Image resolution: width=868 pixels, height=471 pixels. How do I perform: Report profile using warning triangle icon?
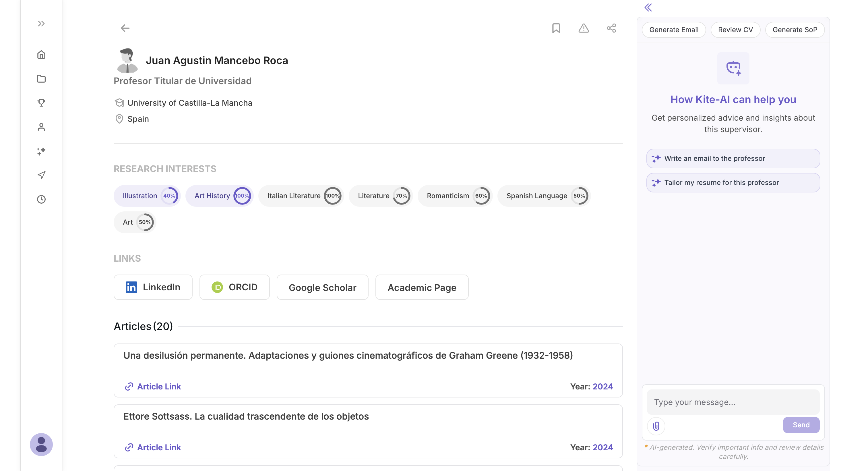[x=584, y=28]
